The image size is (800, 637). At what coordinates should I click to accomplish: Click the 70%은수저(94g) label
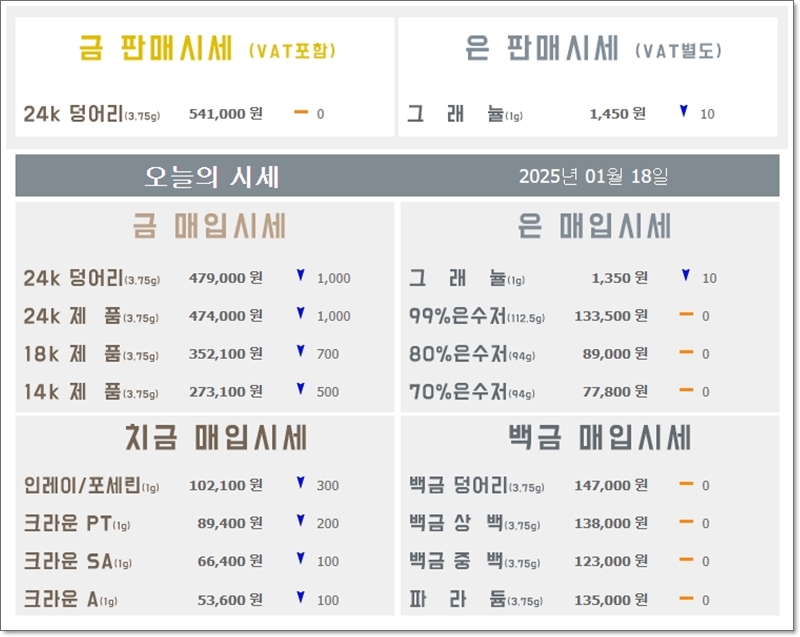tap(472, 392)
